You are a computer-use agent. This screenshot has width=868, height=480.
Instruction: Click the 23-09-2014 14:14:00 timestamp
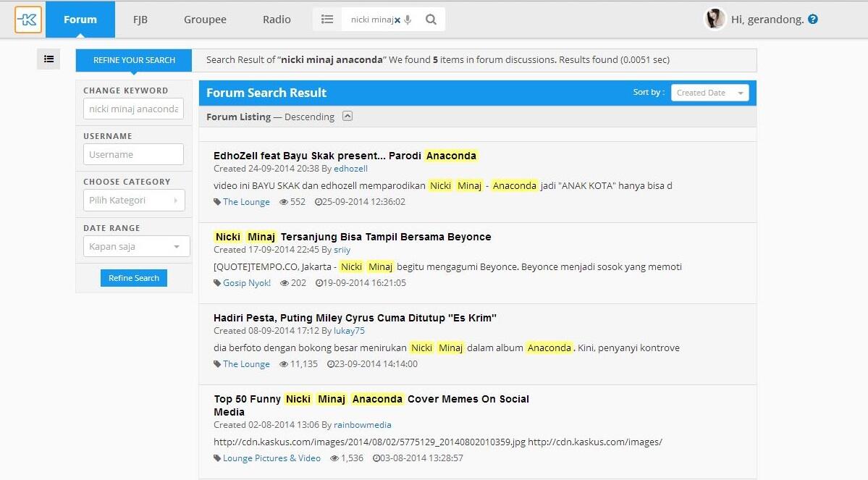pyautogui.click(x=376, y=364)
